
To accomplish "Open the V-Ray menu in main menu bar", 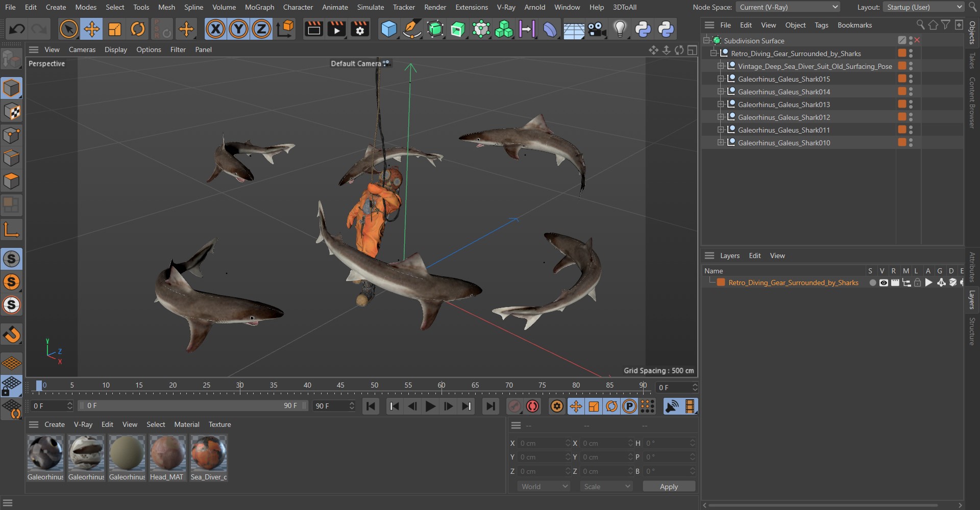I will (506, 7).
